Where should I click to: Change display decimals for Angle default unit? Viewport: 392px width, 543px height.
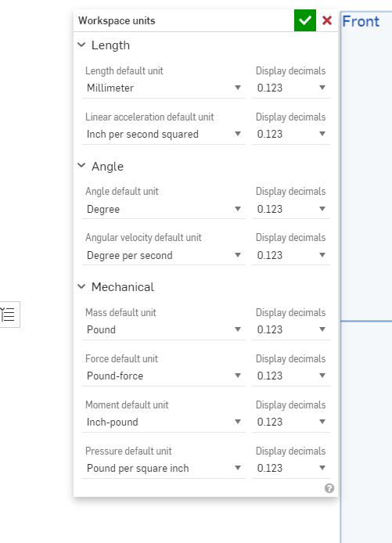(x=291, y=209)
